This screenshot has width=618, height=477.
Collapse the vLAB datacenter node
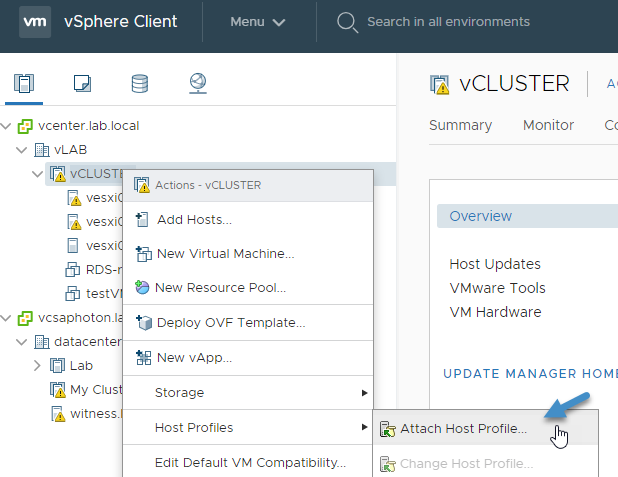21,150
